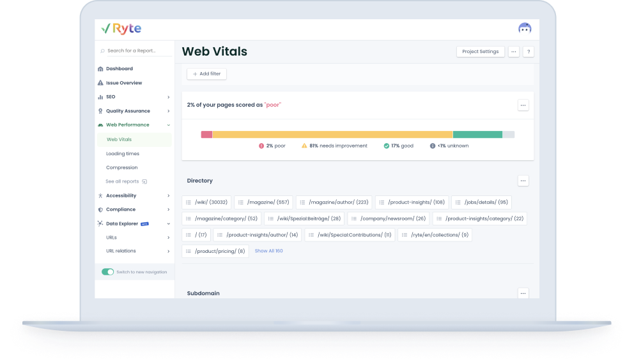Expand the Compliance chevron
This screenshot has height=364, width=634.
169,209
